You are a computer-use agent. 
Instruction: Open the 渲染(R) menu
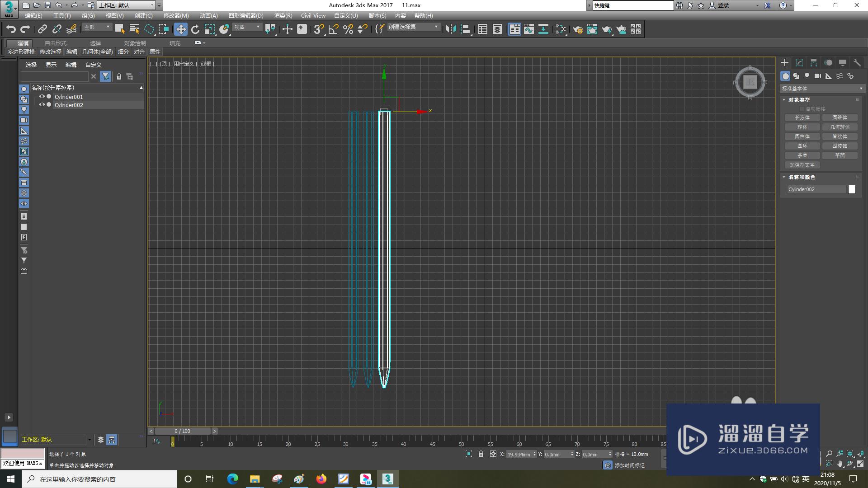point(283,15)
